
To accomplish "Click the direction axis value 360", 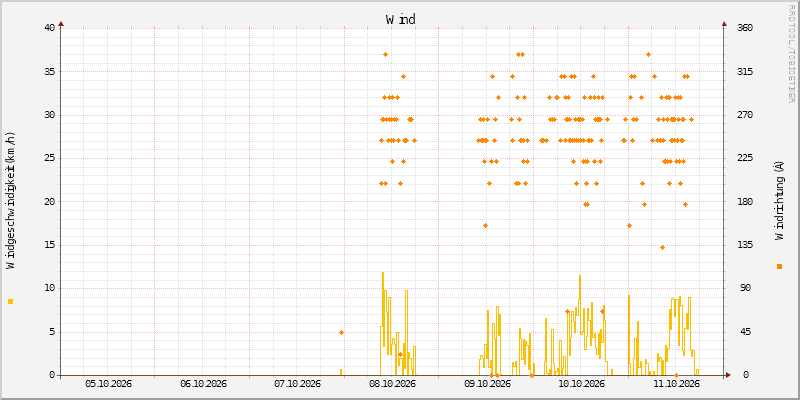I will tap(746, 28).
